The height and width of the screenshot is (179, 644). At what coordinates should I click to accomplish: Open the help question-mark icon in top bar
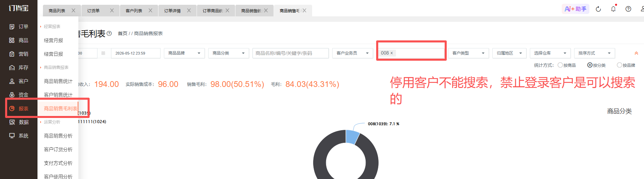click(x=628, y=9)
